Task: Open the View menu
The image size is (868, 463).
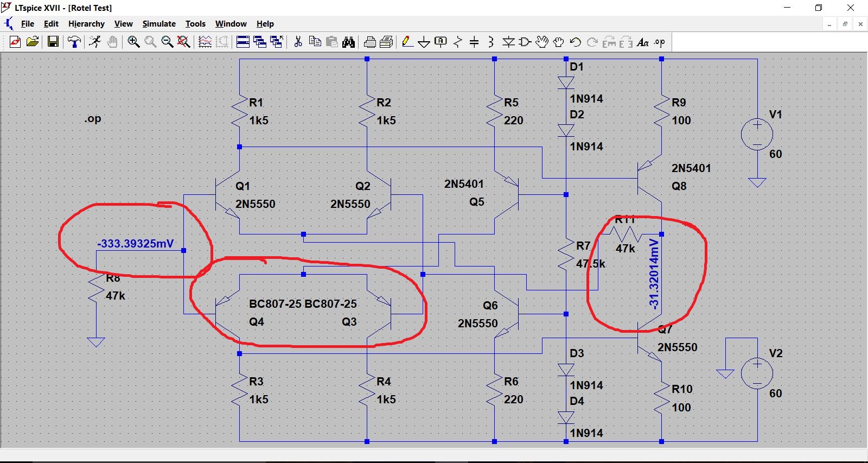Action: point(123,24)
